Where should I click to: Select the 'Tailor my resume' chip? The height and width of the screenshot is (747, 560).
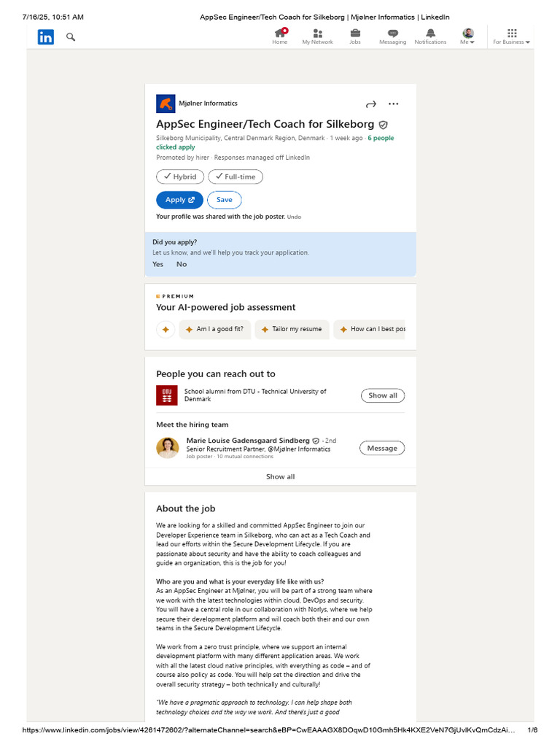point(291,329)
